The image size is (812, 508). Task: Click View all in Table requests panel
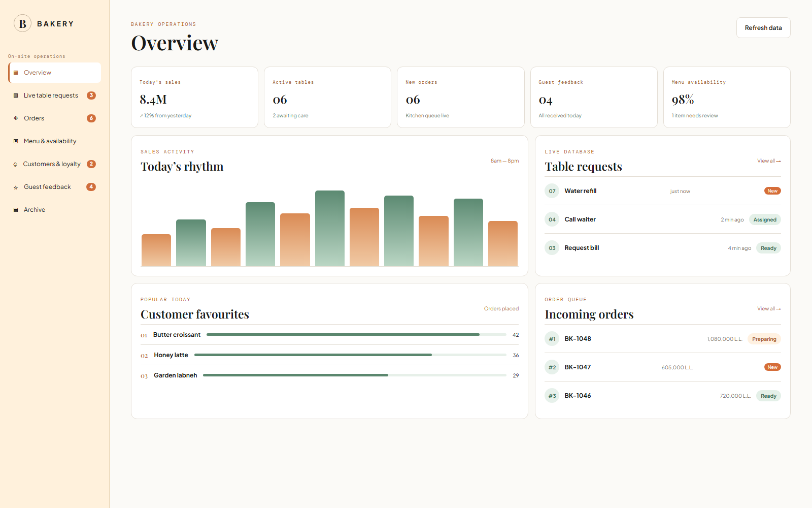coord(769,161)
